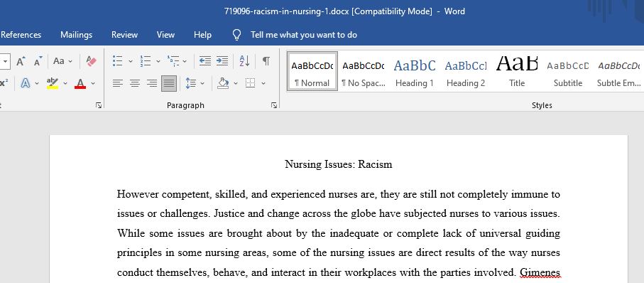Apply Text Effects with the outlined A
Viewport: 644px width, 283px height.
tap(26, 83)
